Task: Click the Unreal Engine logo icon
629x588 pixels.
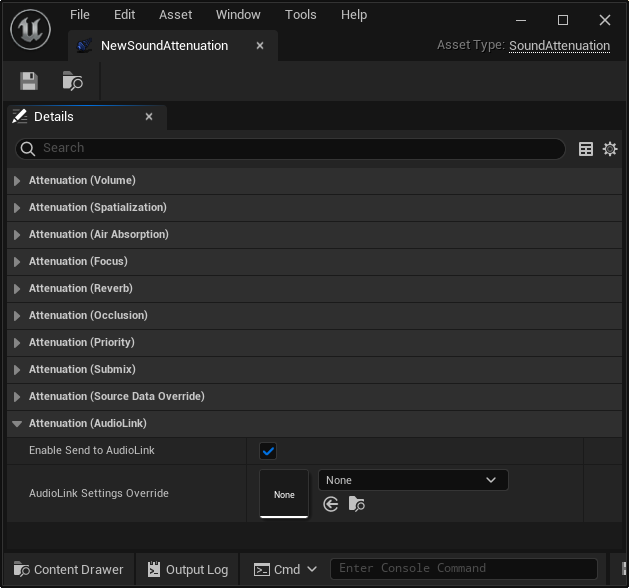Action: coord(30,30)
